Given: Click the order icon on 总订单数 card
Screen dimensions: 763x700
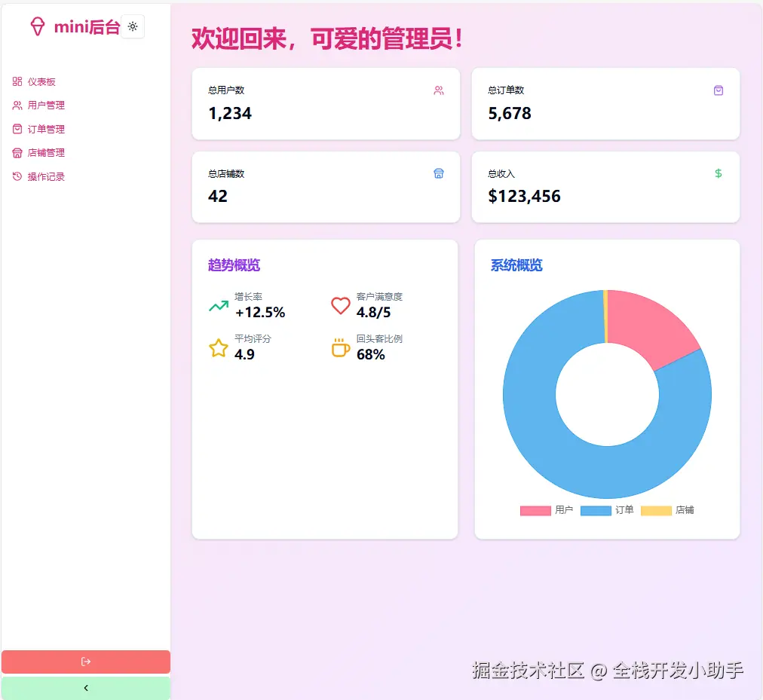Looking at the screenshot, I should click(x=719, y=90).
